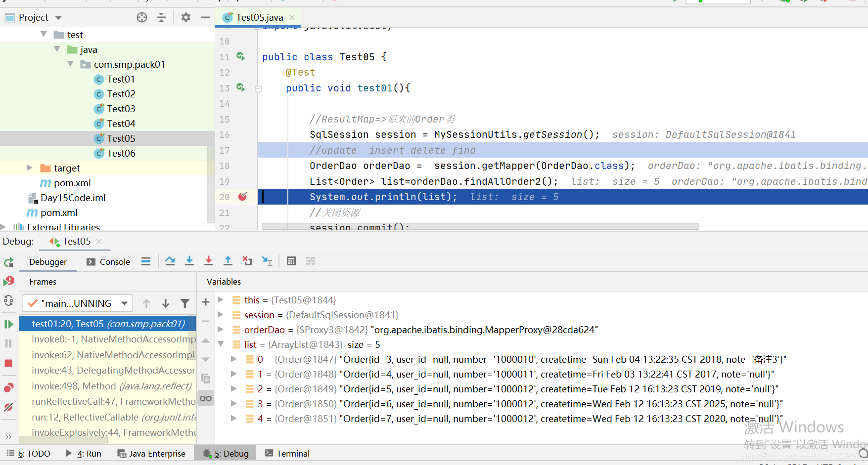Screen dimensions: 868x465
Task: Click the collapse all icon in Project panel
Action: (x=161, y=17)
